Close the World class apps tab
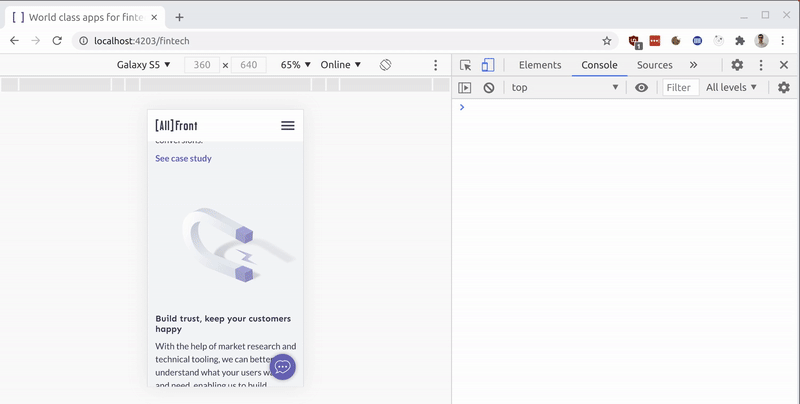The image size is (800, 404). click(x=155, y=17)
